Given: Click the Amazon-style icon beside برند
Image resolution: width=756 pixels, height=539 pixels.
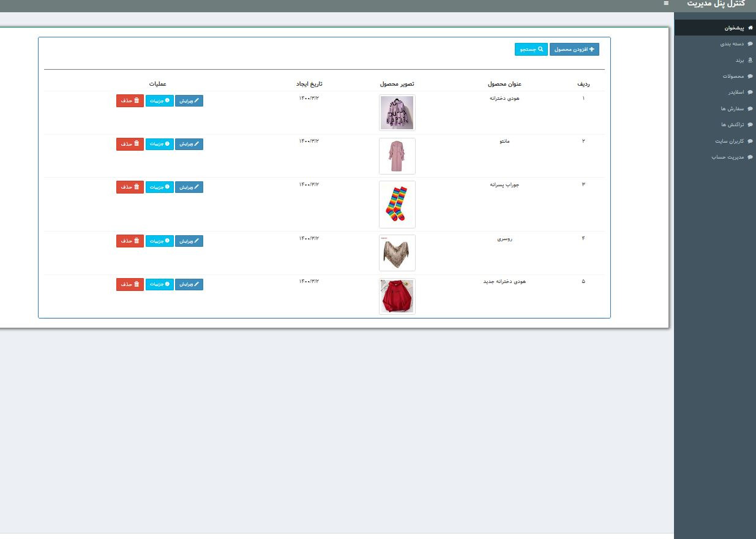Looking at the screenshot, I should click(750, 61).
